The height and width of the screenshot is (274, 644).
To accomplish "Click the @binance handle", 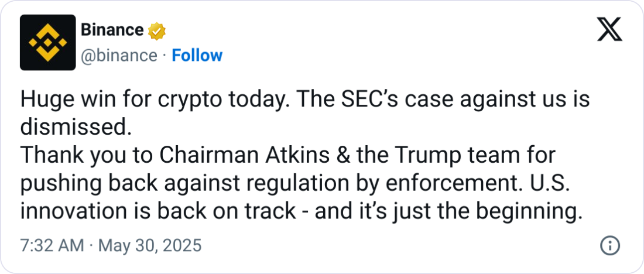I will (x=118, y=56).
